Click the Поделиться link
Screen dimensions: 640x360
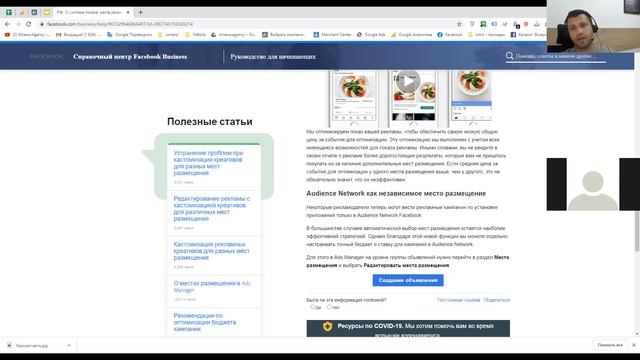[497, 300]
